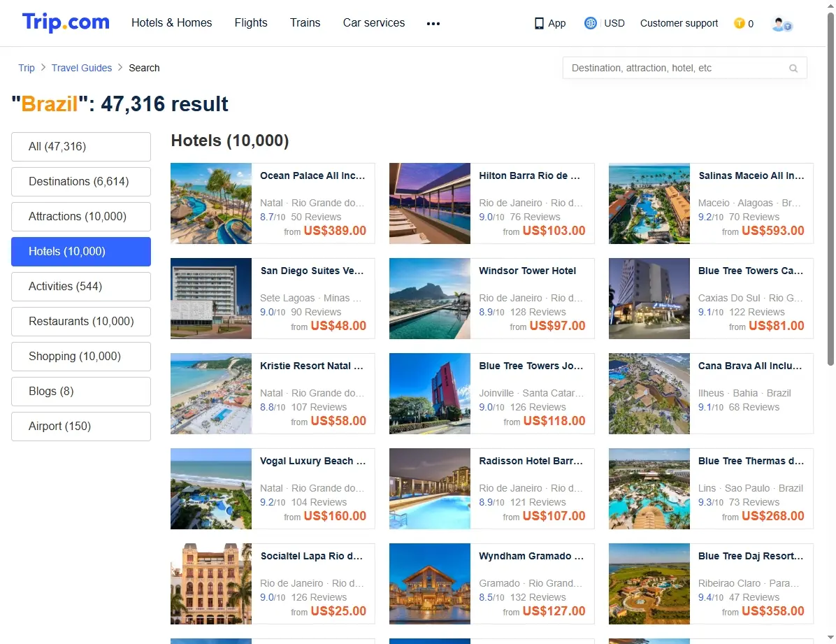
Task: Open Ocean Palace All Inc... hotel thumbnail
Action: (211, 203)
